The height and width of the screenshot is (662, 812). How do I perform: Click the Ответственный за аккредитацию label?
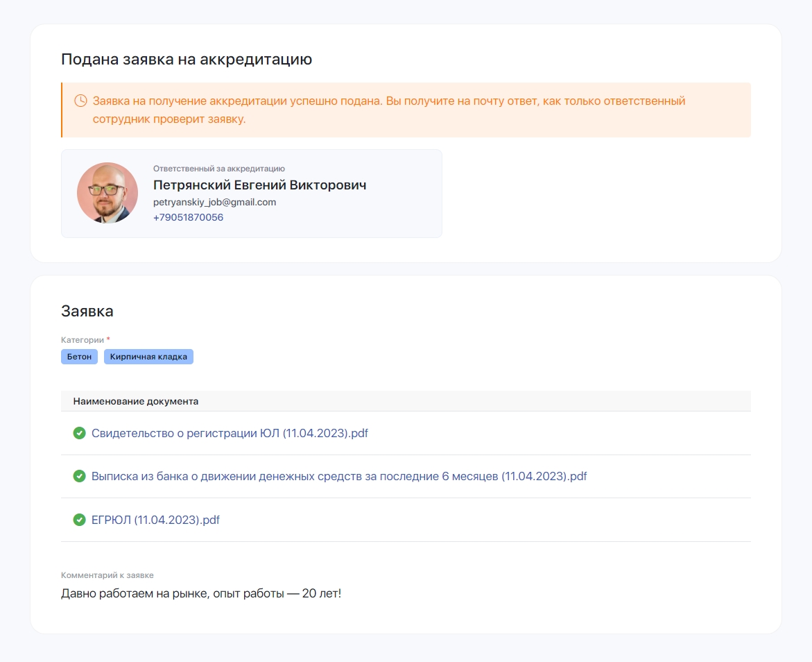[218, 169]
